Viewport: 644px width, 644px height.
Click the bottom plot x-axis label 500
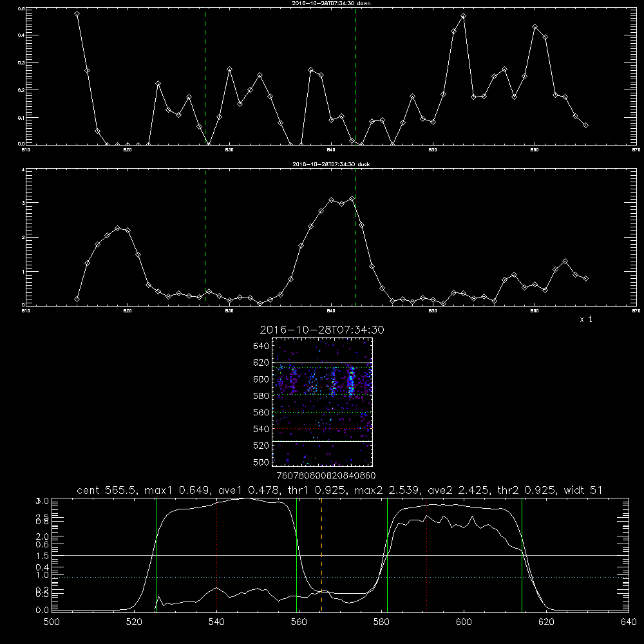(52, 622)
